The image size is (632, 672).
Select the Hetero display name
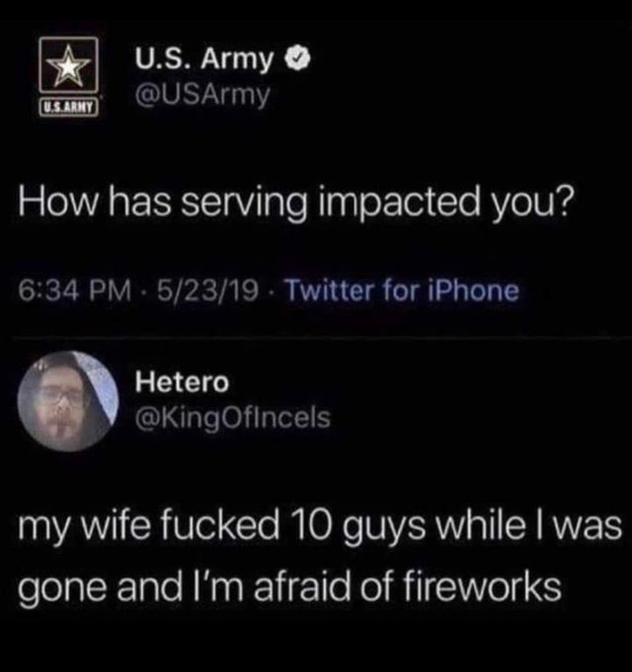point(183,381)
